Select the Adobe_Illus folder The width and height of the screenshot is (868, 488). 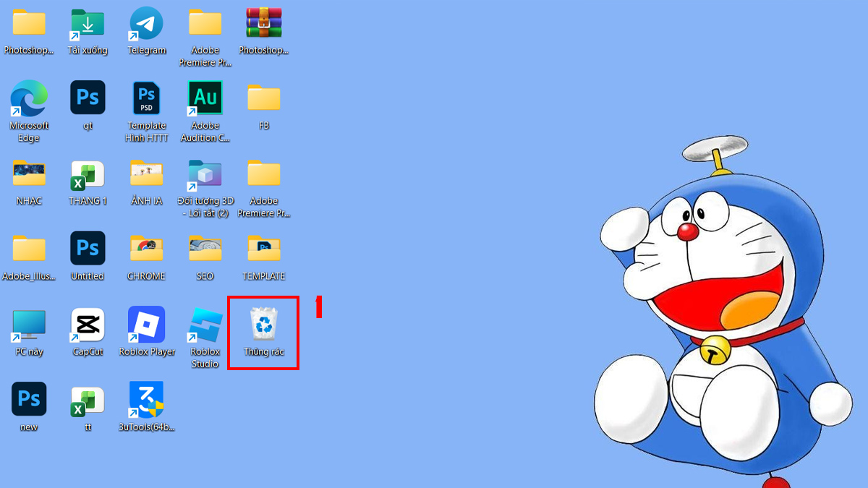tap(29, 249)
